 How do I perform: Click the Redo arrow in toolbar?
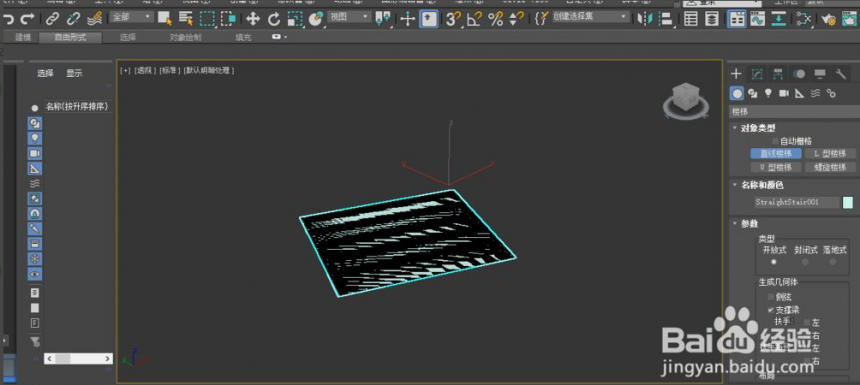coord(27,19)
